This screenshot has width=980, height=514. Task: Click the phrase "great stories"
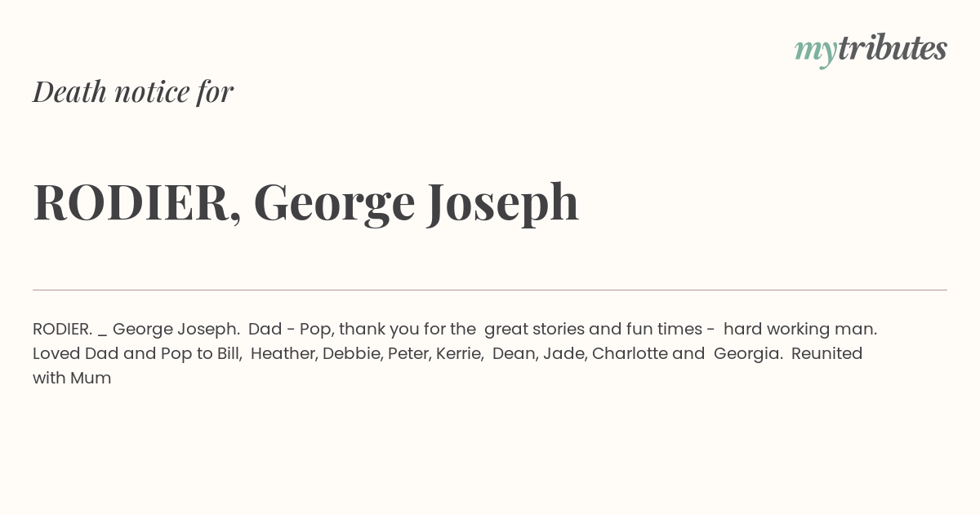coord(534,330)
